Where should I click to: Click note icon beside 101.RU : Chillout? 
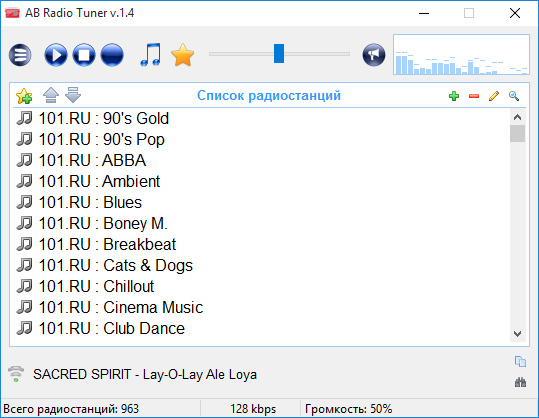pyautogui.click(x=24, y=286)
